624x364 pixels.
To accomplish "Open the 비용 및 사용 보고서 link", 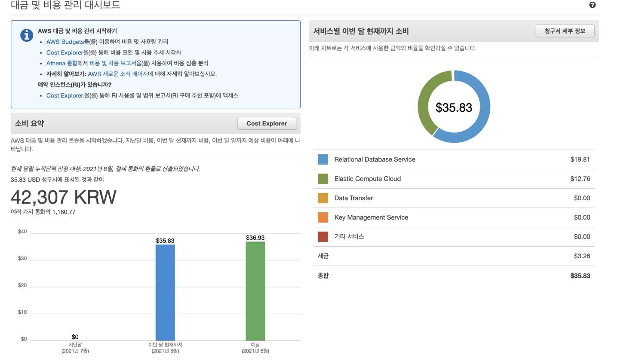I will (x=113, y=63).
